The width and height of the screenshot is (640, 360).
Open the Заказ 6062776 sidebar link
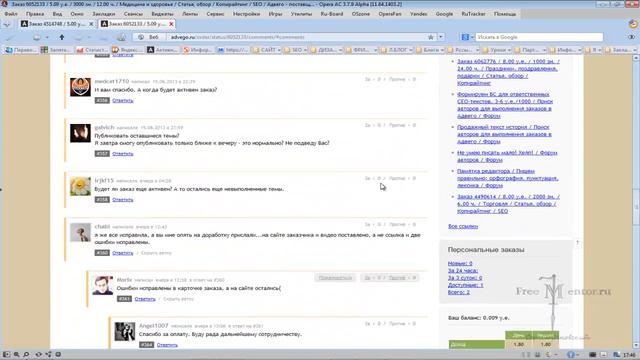click(x=508, y=72)
